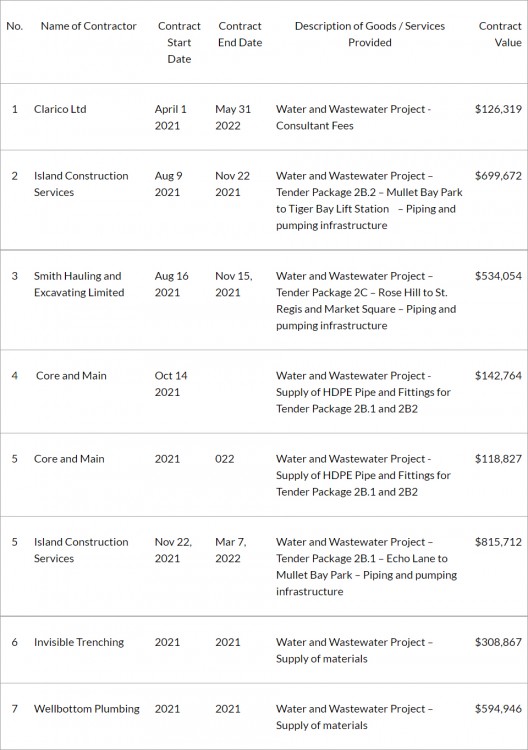Click the Oct 14 2021 start date
Image resolution: width=528 pixels, height=750 pixels.
point(171,384)
